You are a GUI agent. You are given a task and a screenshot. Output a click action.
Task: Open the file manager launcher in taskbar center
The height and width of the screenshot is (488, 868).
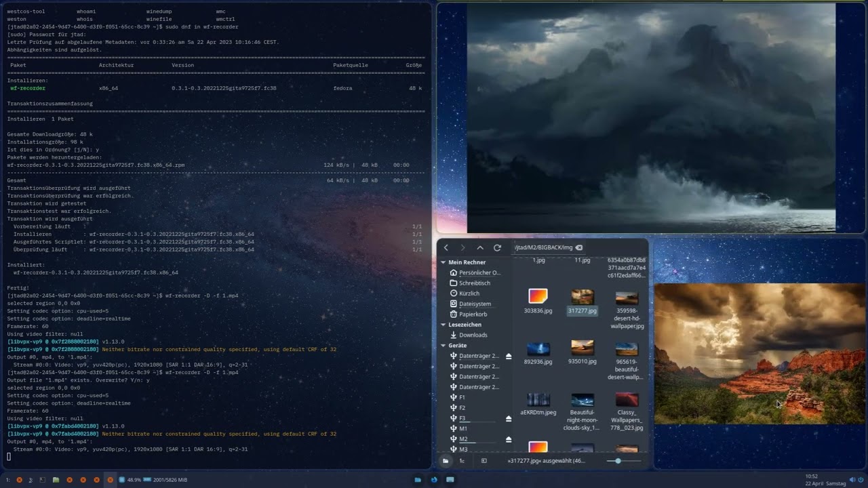(418, 480)
